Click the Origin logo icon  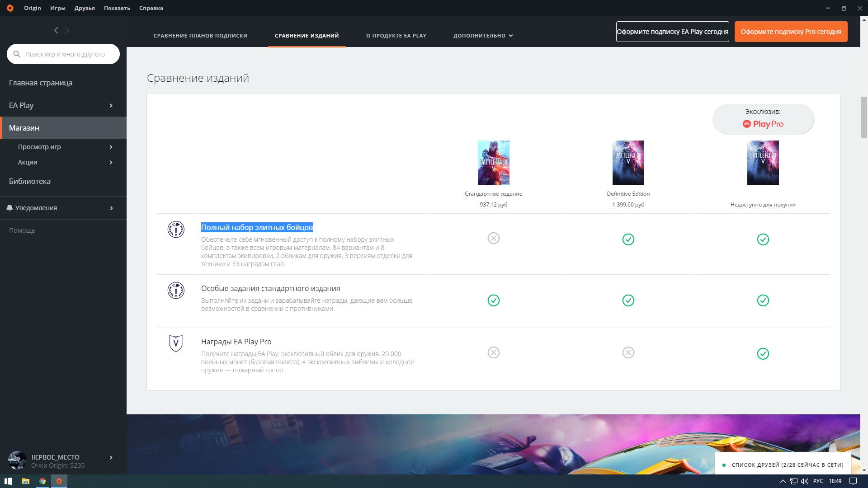point(10,8)
